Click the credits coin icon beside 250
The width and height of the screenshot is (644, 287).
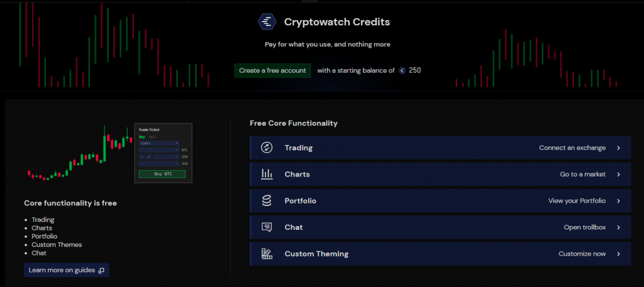coord(402,70)
